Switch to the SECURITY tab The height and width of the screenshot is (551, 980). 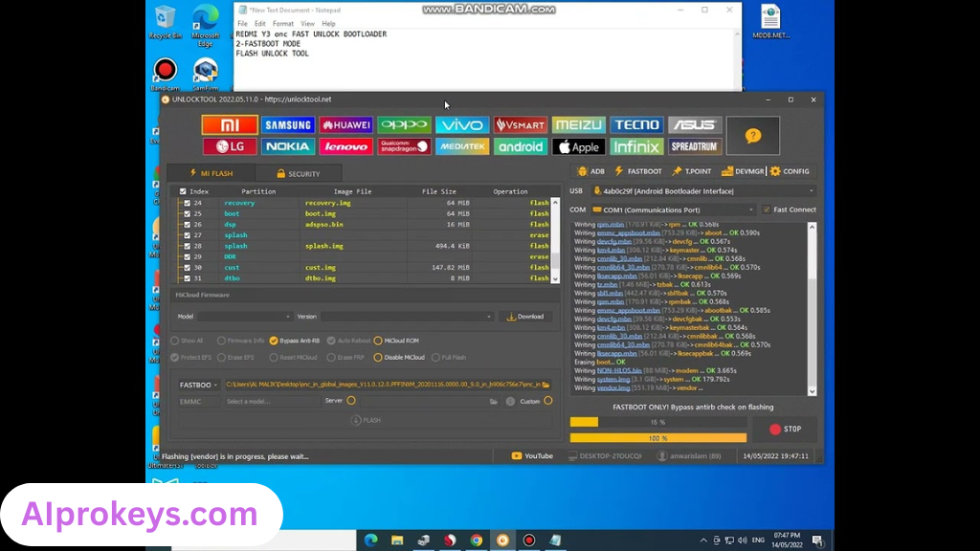pos(299,174)
